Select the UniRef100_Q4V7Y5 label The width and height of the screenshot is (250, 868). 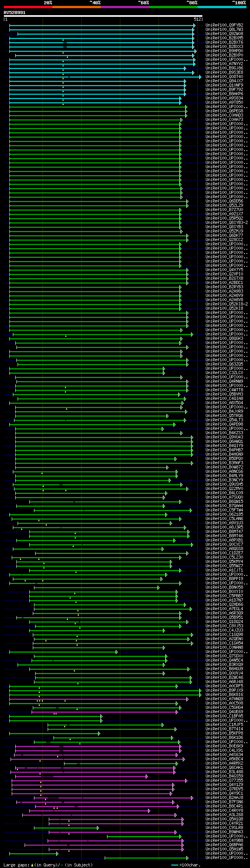point(224,270)
